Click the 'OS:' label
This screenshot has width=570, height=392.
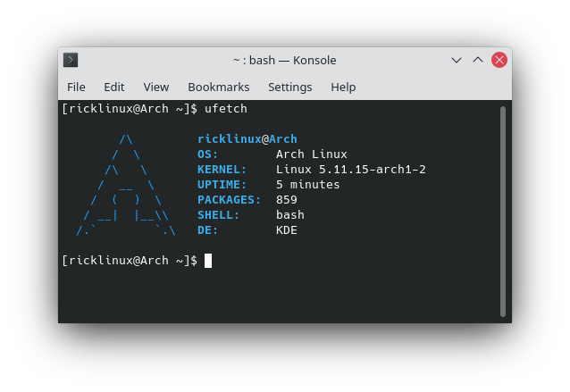tap(207, 154)
